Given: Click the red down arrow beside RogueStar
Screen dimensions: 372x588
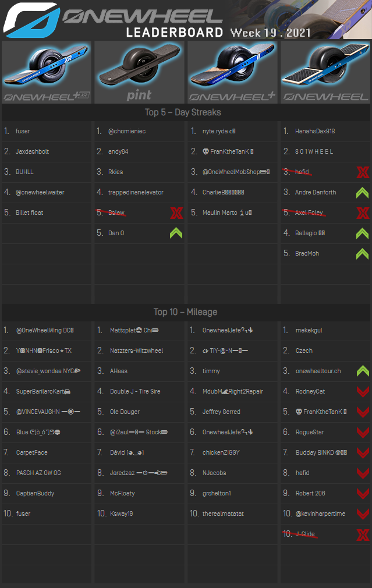Looking at the screenshot, I should tap(362, 432).
